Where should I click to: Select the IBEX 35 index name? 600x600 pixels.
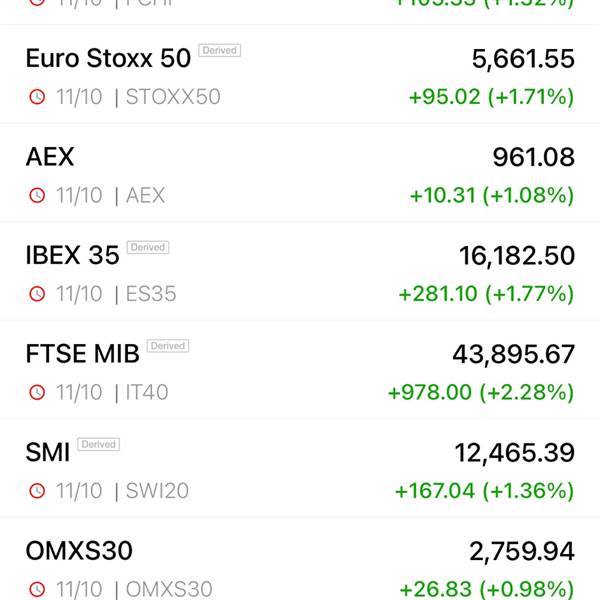coord(72,255)
